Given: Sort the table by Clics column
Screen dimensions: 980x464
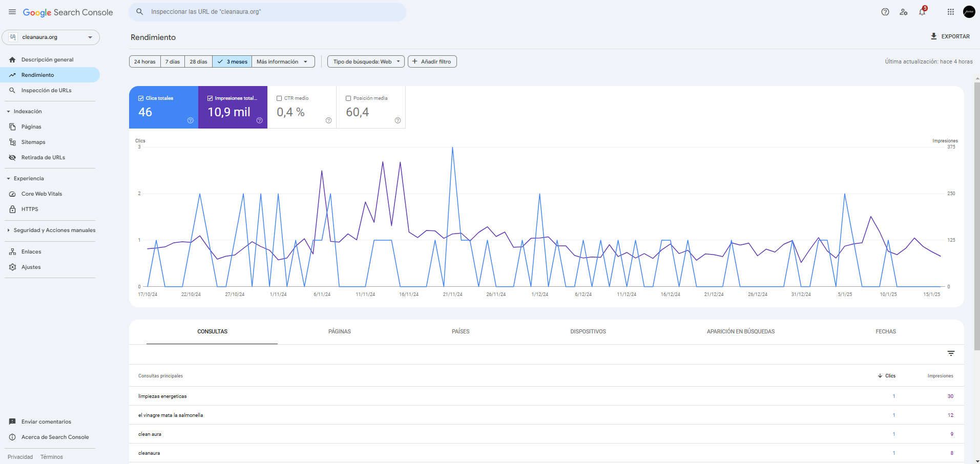Looking at the screenshot, I should (x=887, y=376).
